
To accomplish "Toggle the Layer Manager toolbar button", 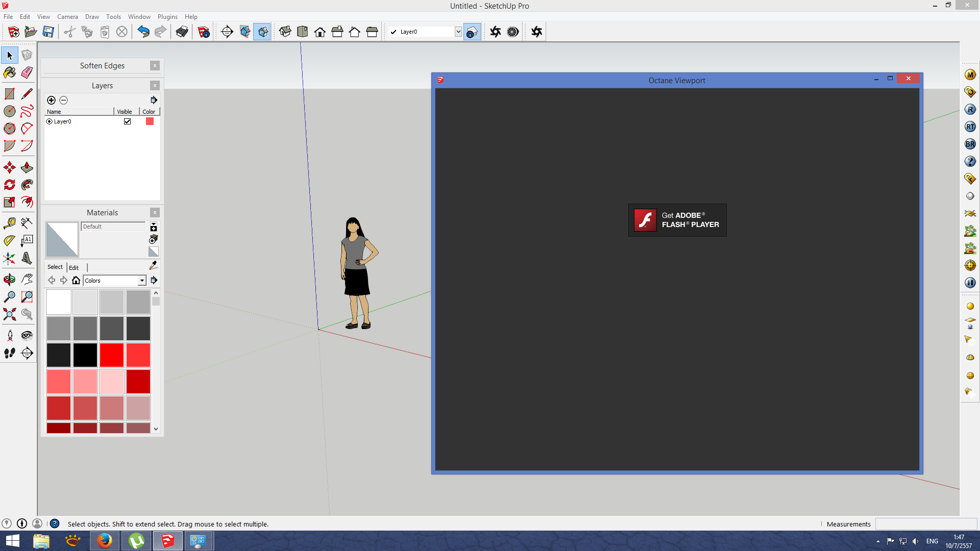I will pyautogui.click(x=472, y=32).
